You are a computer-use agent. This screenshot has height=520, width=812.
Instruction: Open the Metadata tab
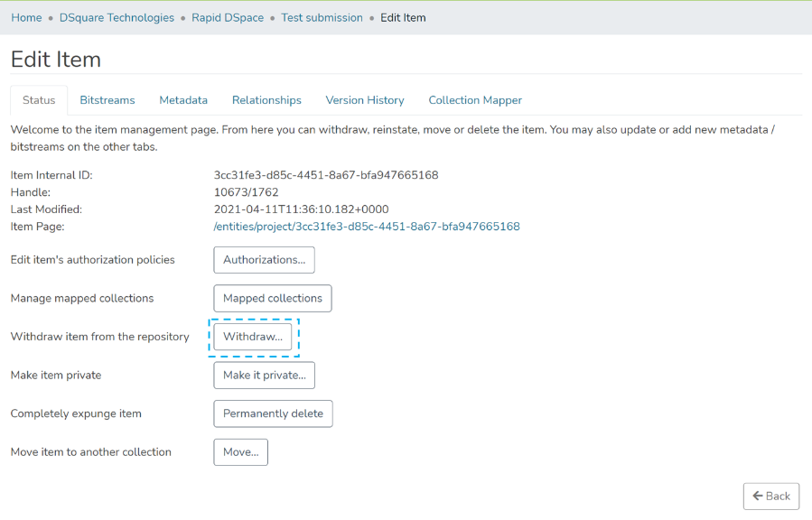(x=183, y=100)
